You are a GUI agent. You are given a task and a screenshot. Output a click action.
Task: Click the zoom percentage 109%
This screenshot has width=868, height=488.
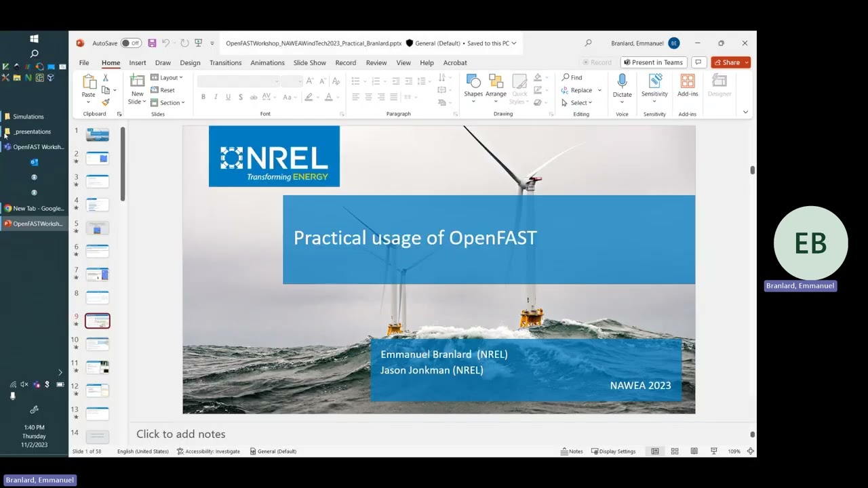[x=734, y=451]
